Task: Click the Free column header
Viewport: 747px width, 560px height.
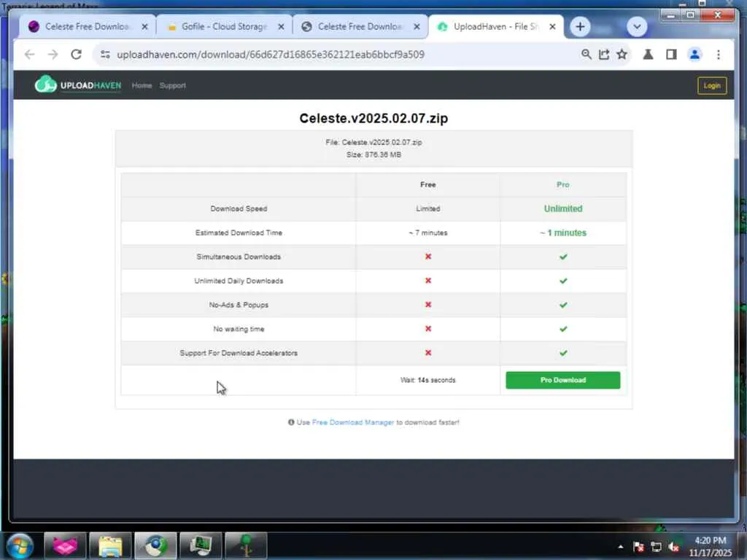Action: pyautogui.click(x=427, y=184)
